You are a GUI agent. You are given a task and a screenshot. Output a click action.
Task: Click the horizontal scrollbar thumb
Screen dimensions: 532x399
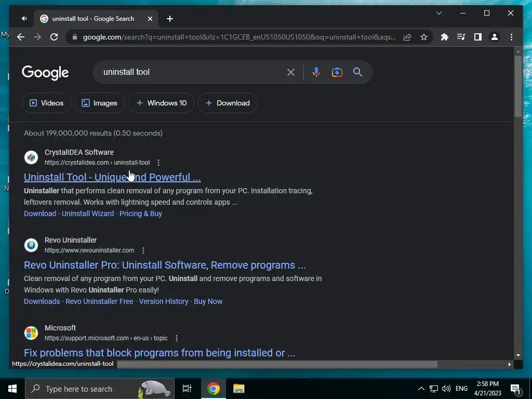click(x=277, y=364)
